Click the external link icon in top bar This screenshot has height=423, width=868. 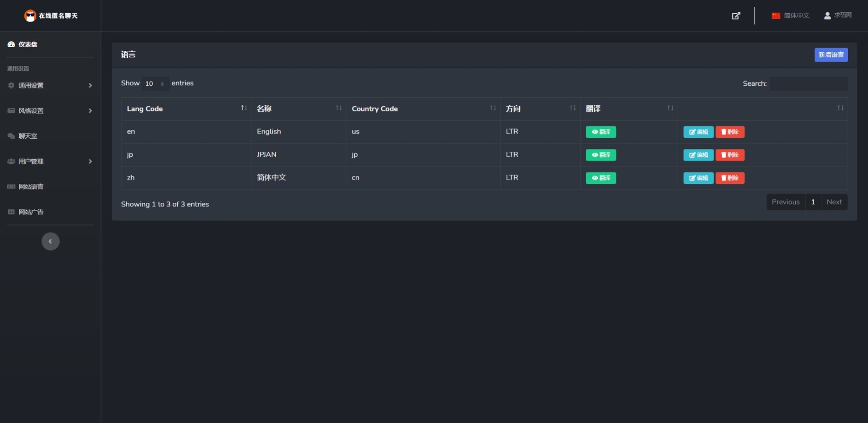pyautogui.click(x=736, y=16)
